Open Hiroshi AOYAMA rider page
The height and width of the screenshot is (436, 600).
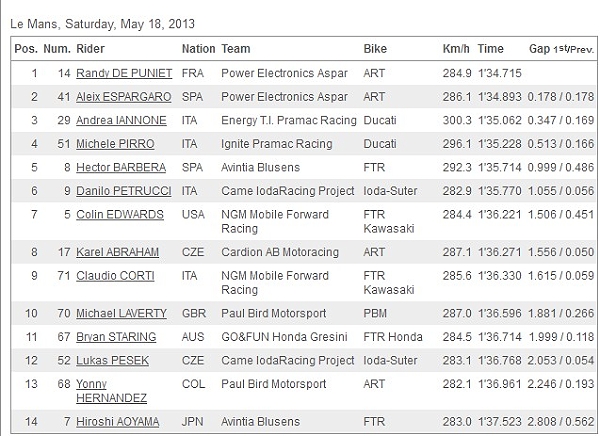coord(117,421)
